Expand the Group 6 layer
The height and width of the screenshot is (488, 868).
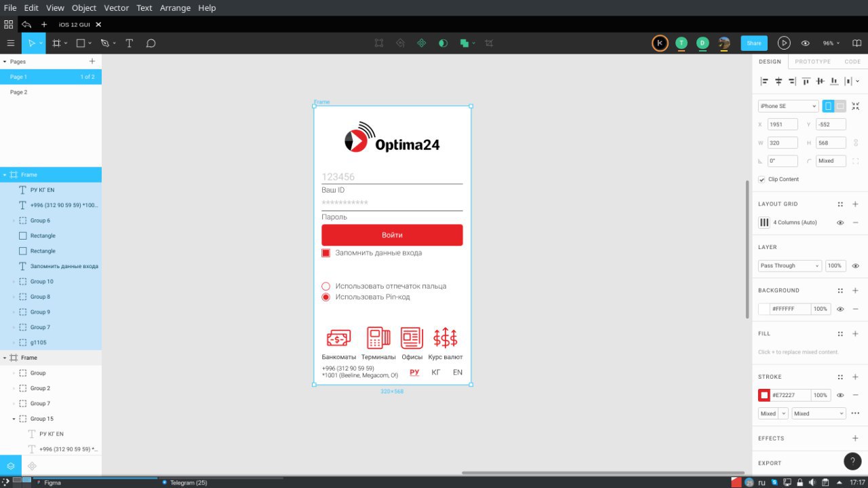click(14, 221)
